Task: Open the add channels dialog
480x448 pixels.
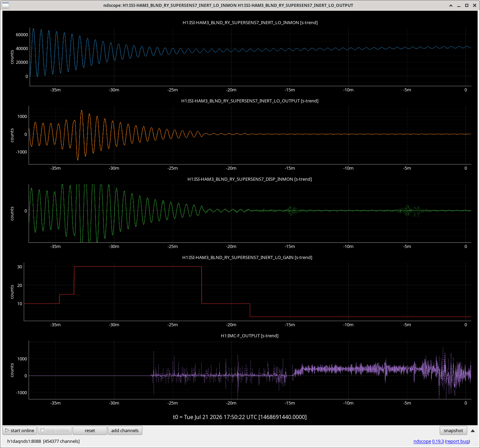Action: pos(125,430)
